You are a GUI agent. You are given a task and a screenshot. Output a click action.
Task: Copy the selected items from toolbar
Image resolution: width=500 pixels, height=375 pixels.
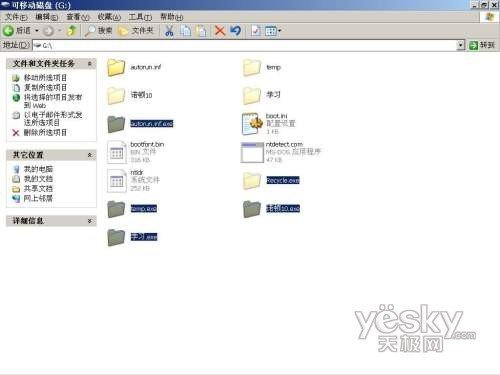tap(186, 31)
